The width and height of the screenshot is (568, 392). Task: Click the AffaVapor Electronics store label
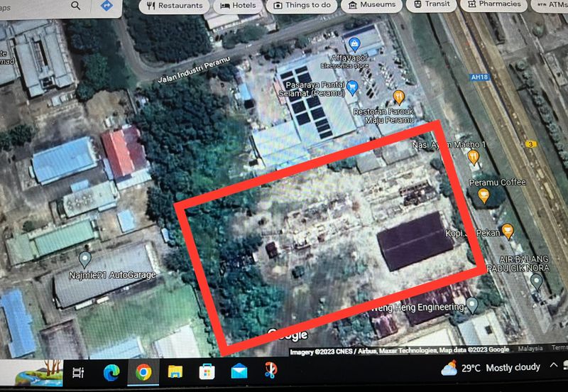click(x=344, y=62)
